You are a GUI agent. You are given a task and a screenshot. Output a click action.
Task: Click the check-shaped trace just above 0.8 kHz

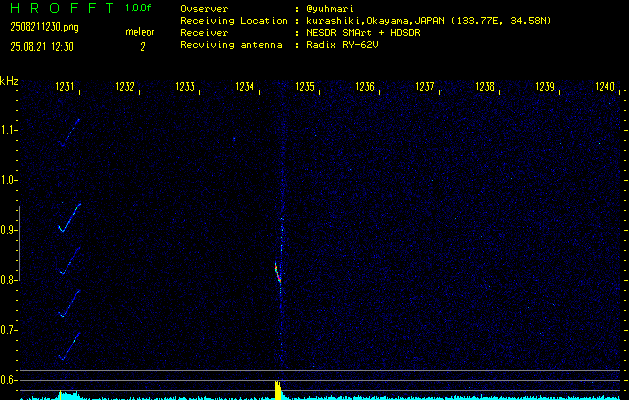pos(70,261)
